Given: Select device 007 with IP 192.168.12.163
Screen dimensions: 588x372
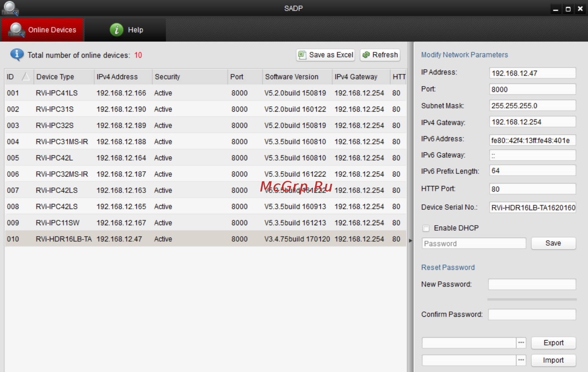Looking at the screenshot, I should click(205, 190).
